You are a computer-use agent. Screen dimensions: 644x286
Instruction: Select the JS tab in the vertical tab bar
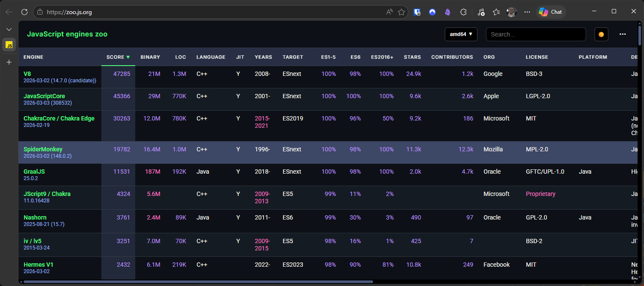click(x=9, y=45)
